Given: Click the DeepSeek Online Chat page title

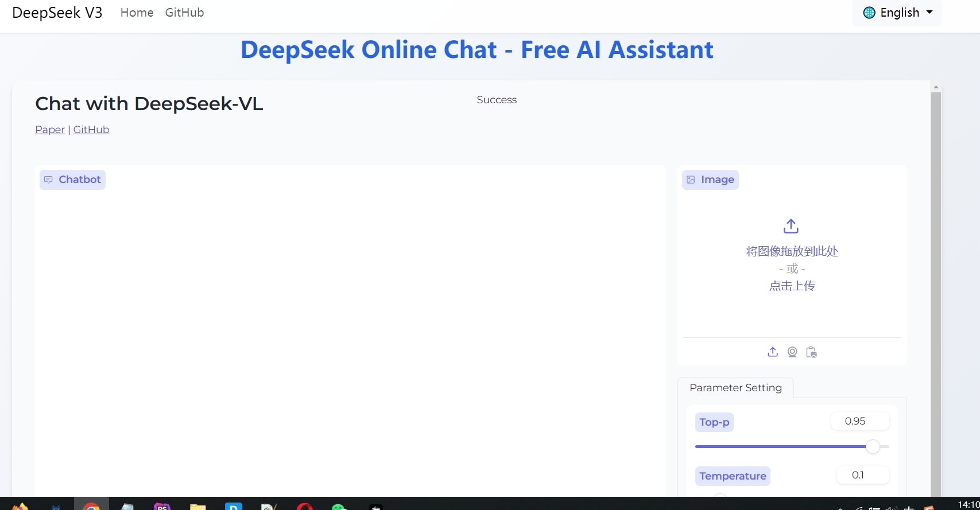Looking at the screenshot, I should [x=477, y=50].
